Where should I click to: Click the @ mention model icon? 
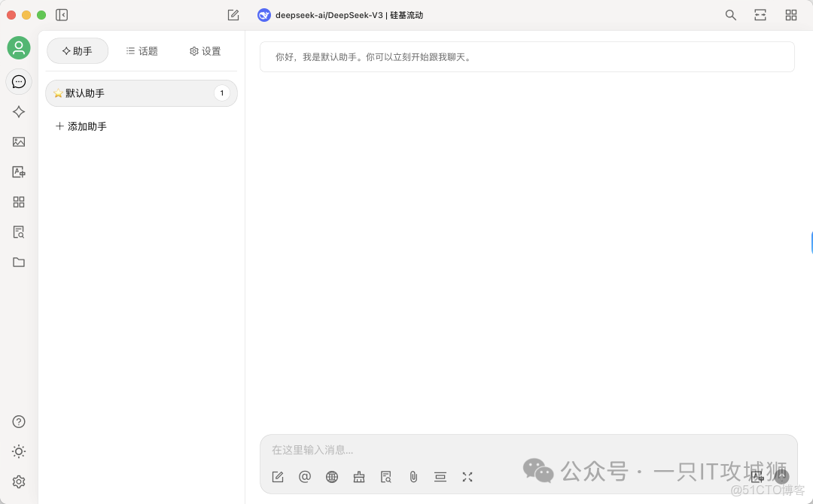click(305, 476)
